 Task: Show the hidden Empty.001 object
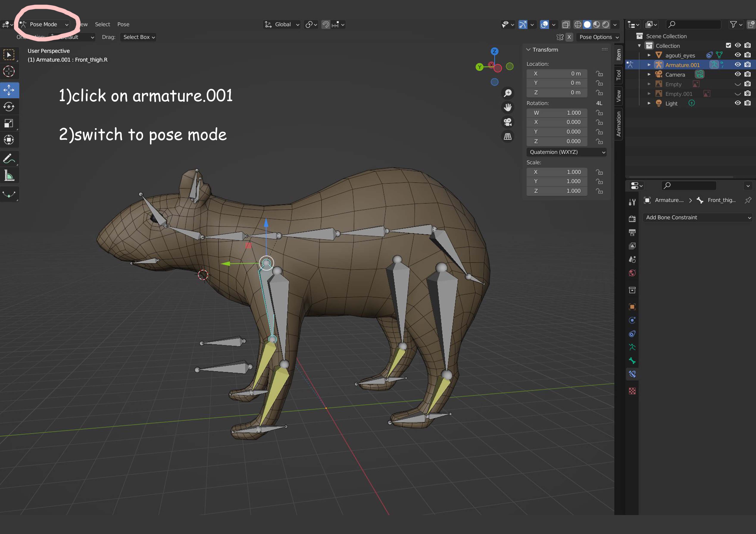pyautogui.click(x=738, y=94)
